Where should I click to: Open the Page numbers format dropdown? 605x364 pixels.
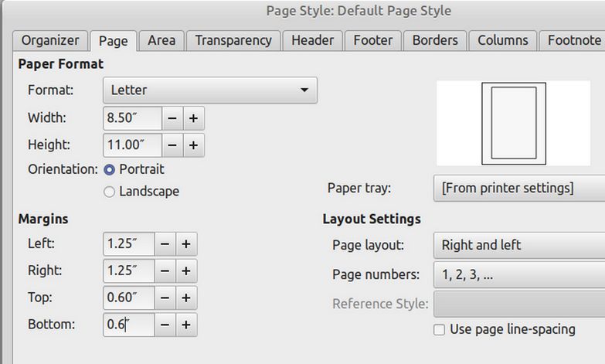click(x=518, y=274)
